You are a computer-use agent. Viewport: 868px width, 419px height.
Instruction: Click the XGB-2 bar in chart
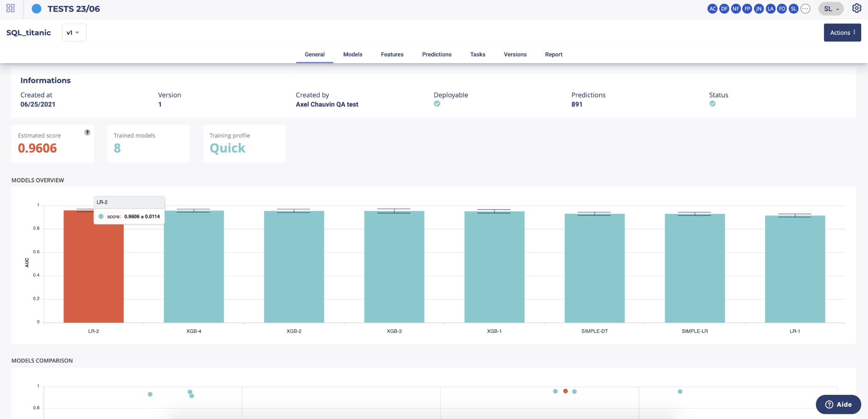tap(294, 267)
